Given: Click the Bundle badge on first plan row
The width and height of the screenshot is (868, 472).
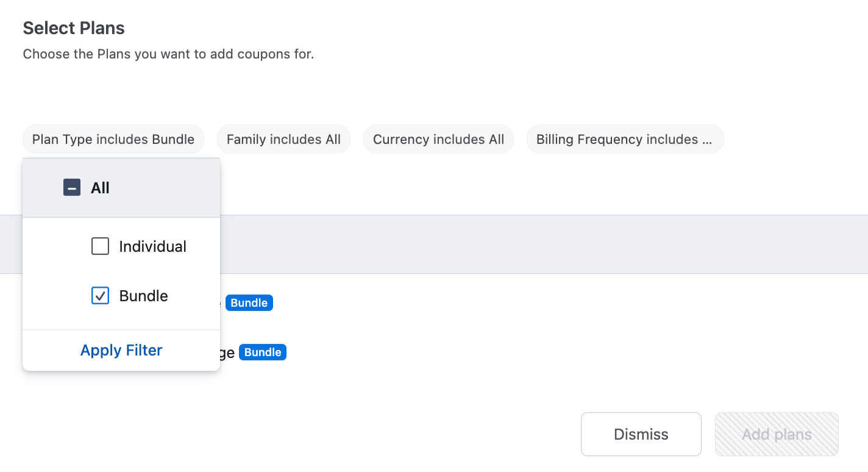Looking at the screenshot, I should (x=249, y=303).
